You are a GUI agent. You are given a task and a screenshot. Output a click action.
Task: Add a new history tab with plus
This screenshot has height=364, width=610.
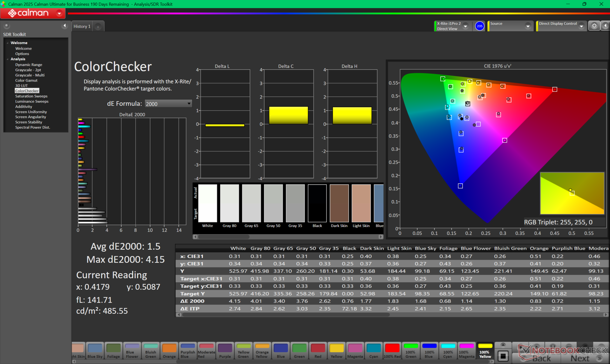click(98, 27)
